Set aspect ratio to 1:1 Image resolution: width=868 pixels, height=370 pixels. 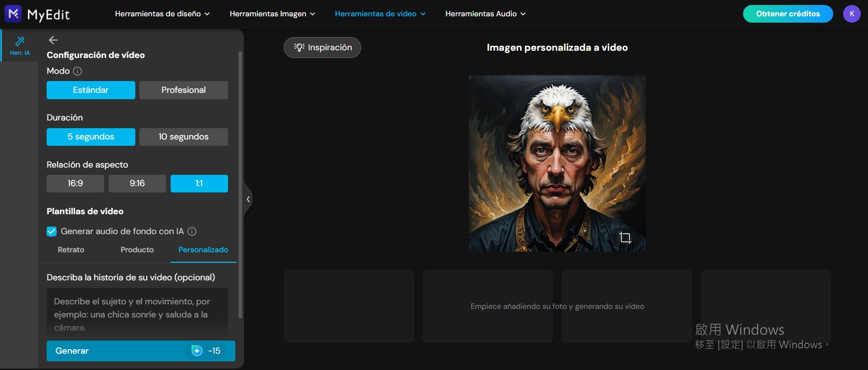pos(199,183)
